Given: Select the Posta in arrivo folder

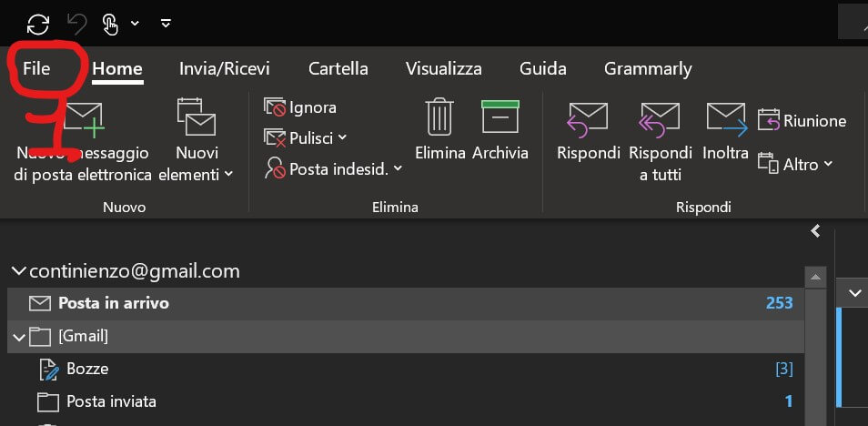Looking at the screenshot, I should click(x=114, y=303).
